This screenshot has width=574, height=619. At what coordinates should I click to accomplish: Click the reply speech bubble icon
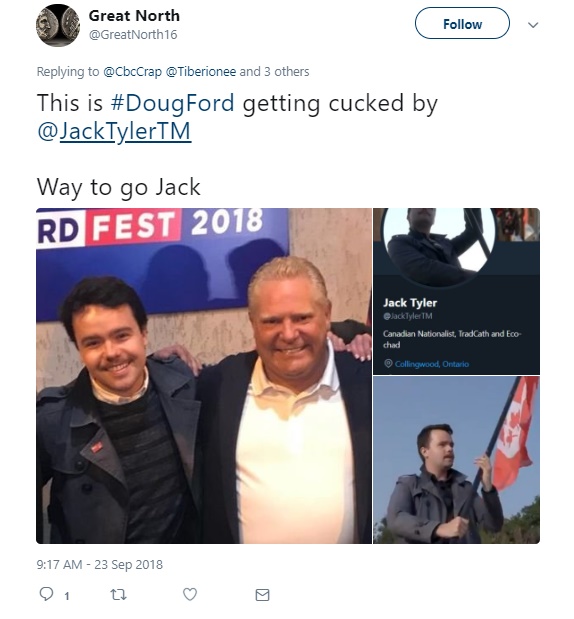point(46,594)
